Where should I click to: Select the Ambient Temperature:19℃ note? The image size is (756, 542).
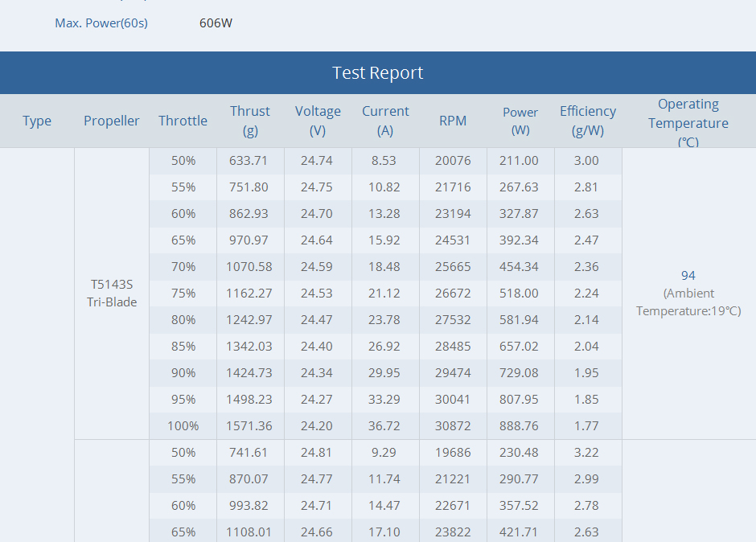click(688, 302)
